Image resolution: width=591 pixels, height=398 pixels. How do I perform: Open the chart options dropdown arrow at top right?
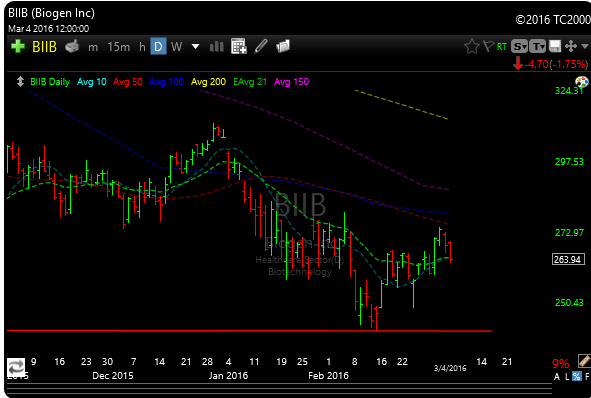coord(585,47)
